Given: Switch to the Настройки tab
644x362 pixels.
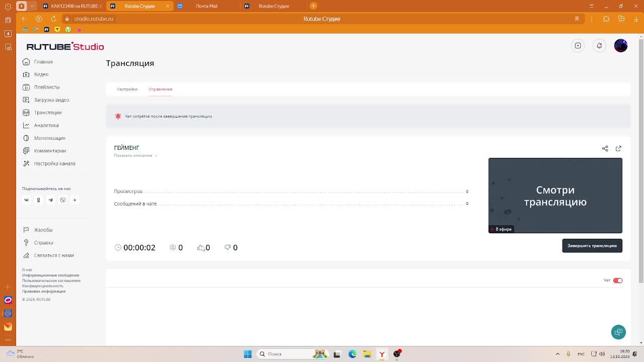Looking at the screenshot, I should point(127,89).
